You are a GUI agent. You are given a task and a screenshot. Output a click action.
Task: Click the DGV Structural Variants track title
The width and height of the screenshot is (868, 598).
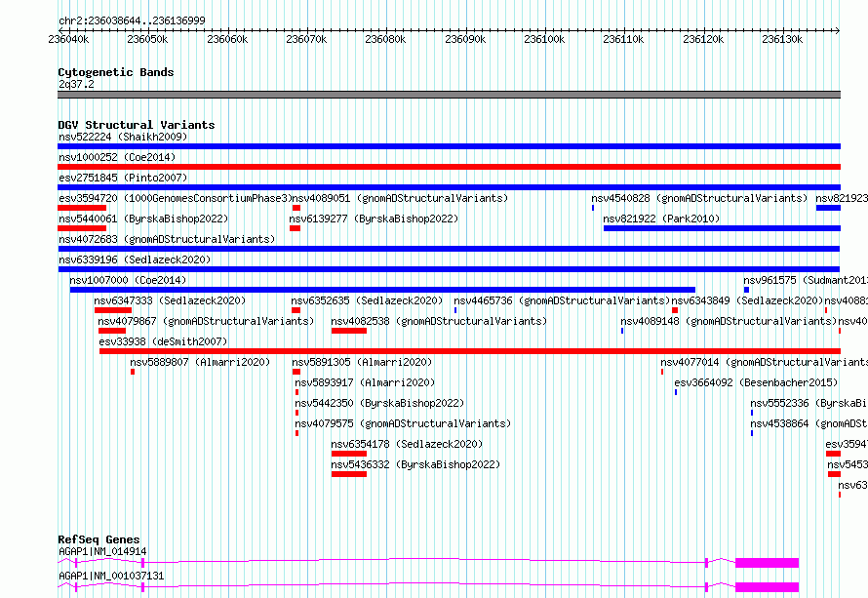[137, 125]
